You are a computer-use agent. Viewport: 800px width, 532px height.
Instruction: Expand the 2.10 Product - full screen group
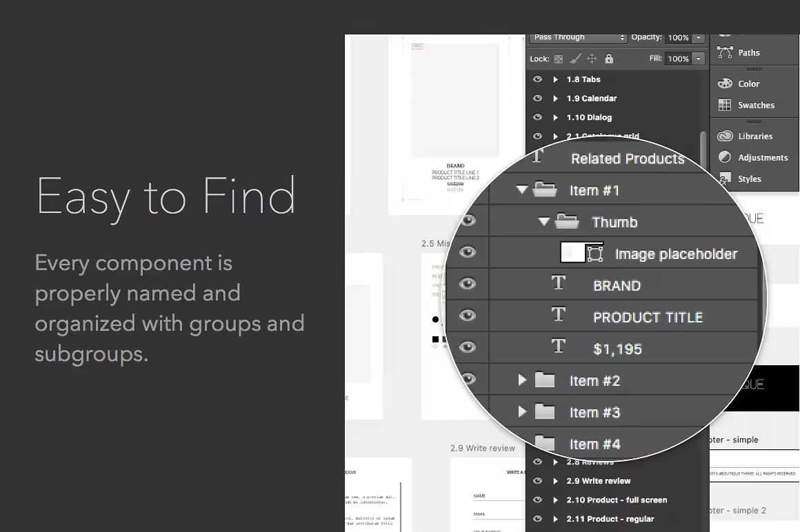coord(556,500)
